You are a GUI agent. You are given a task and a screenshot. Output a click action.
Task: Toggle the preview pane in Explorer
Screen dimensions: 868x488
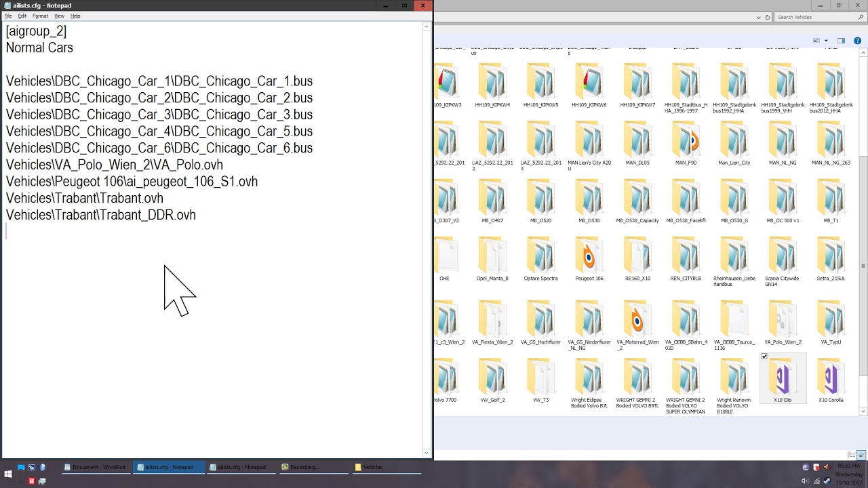(x=841, y=41)
